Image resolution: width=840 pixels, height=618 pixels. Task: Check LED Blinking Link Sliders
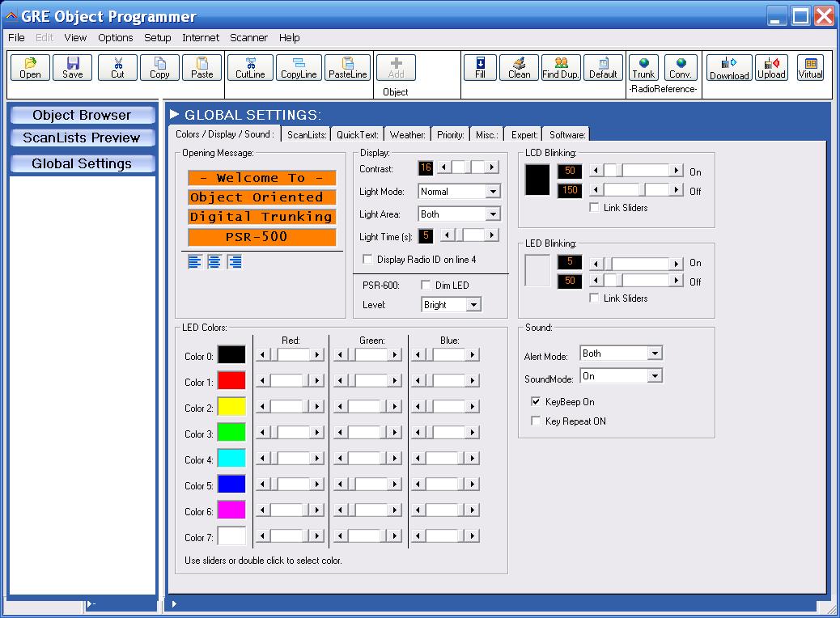594,298
